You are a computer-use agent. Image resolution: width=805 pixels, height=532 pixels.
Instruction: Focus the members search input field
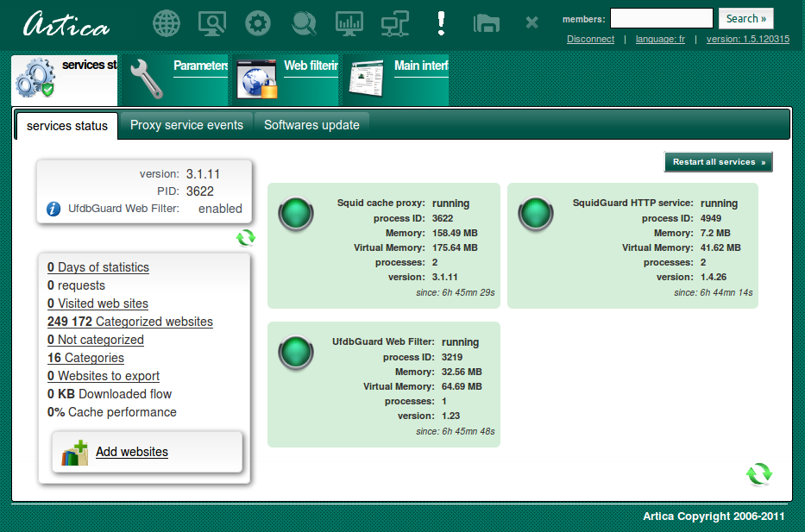coord(661,18)
